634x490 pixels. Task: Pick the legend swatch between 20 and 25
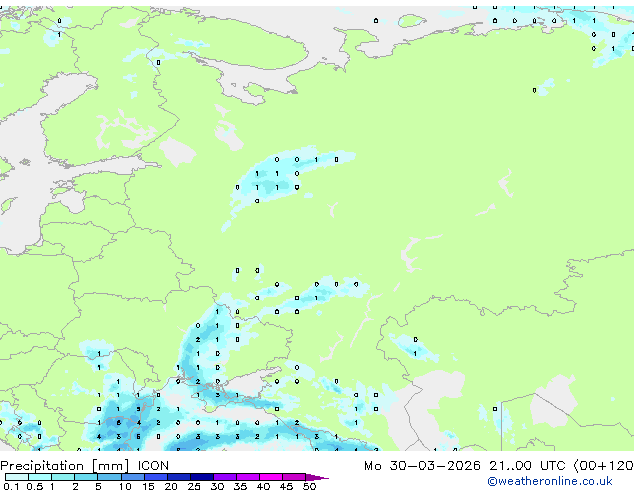point(179,477)
